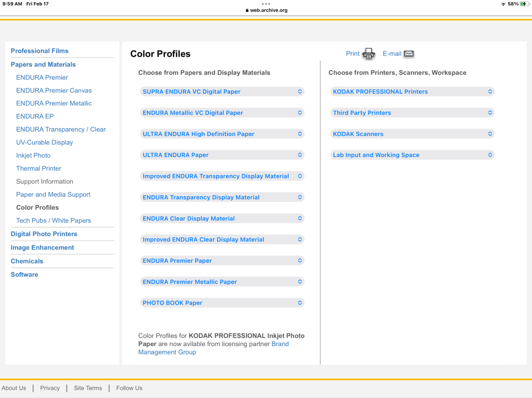
Task: Open Professional Films in the sidebar
Action: point(39,51)
